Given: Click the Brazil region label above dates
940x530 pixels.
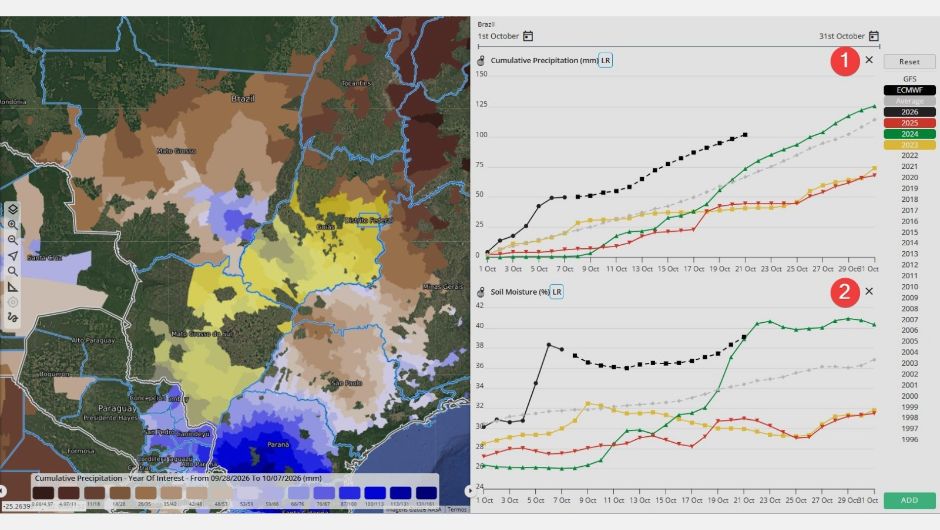Looking at the screenshot, I should tap(486, 25).
